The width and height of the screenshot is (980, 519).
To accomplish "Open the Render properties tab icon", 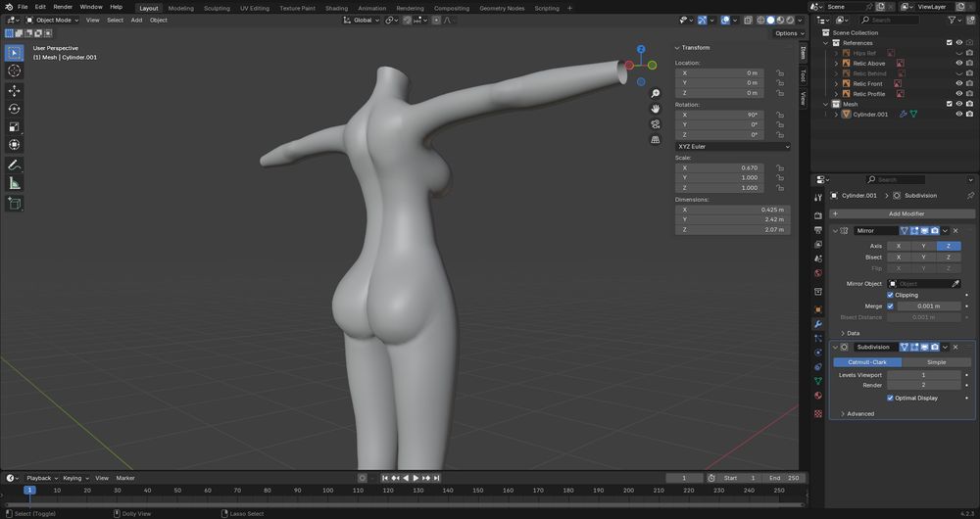I will (818, 215).
